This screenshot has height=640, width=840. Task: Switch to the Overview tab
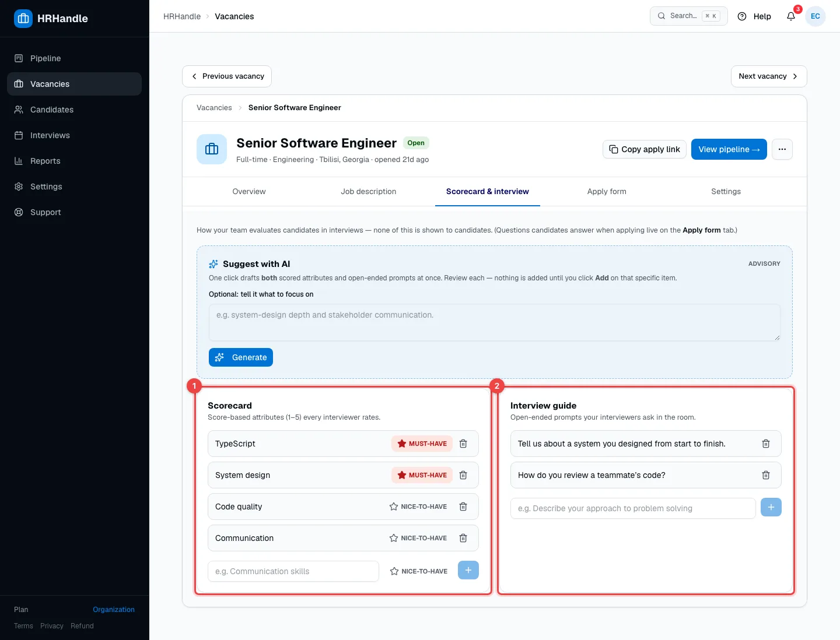pos(249,191)
